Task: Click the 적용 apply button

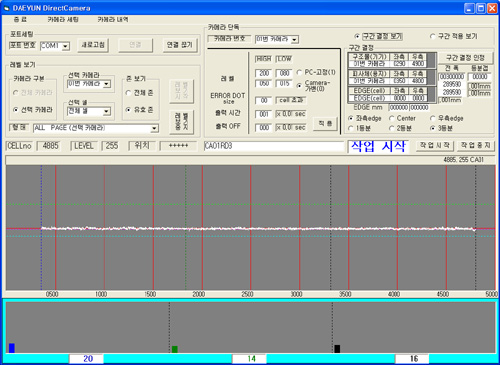Action: 325,124
